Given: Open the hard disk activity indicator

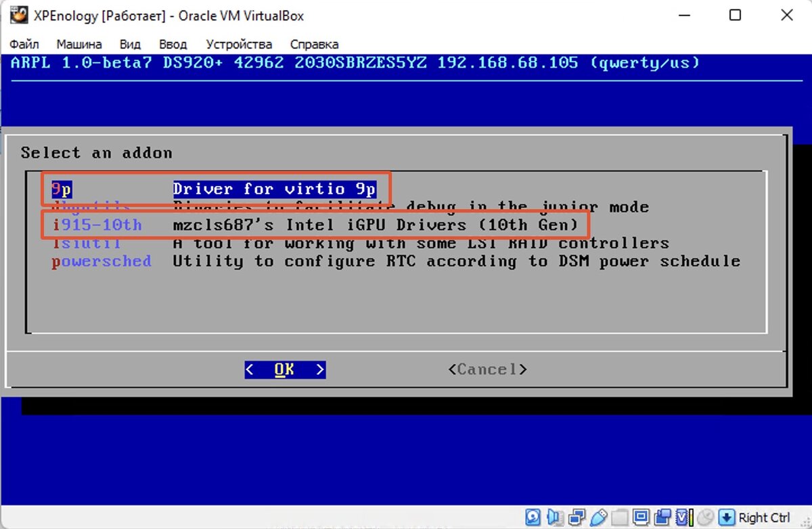Looking at the screenshot, I should click(x=533, y=517).
